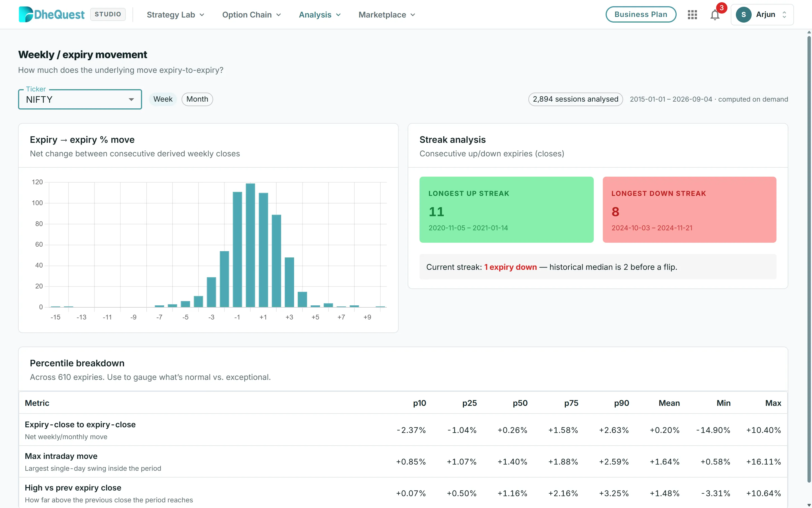Open the notifications bell
The width and height of the screenshot is (812, 508).
pyautogui.click(x=715, y=15)
